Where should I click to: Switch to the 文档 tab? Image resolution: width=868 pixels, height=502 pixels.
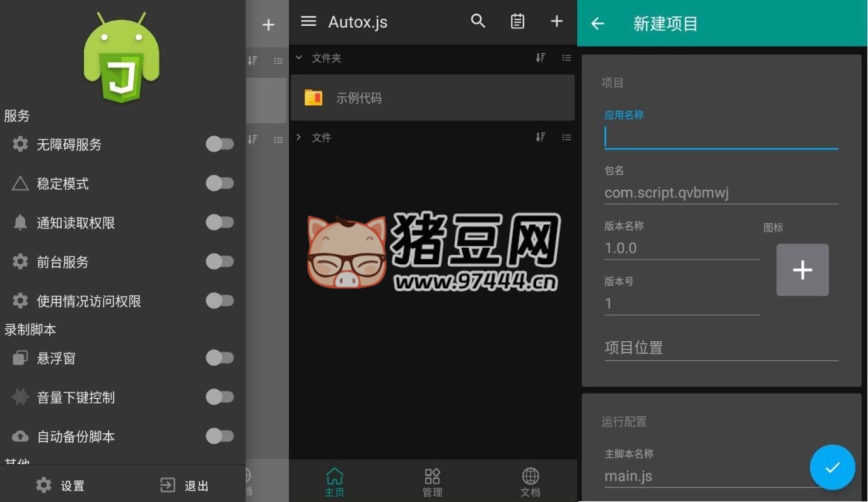pos(531,482)
